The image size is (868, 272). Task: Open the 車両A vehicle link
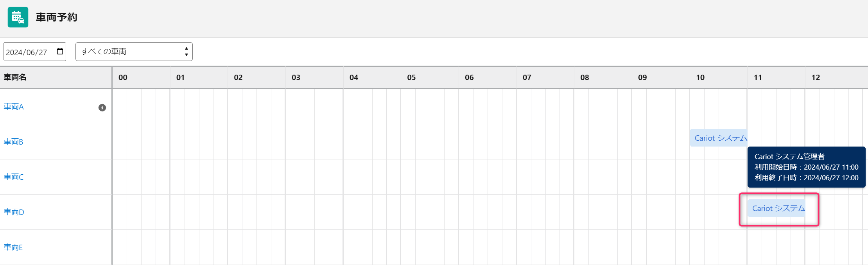[x=14, y=107]
